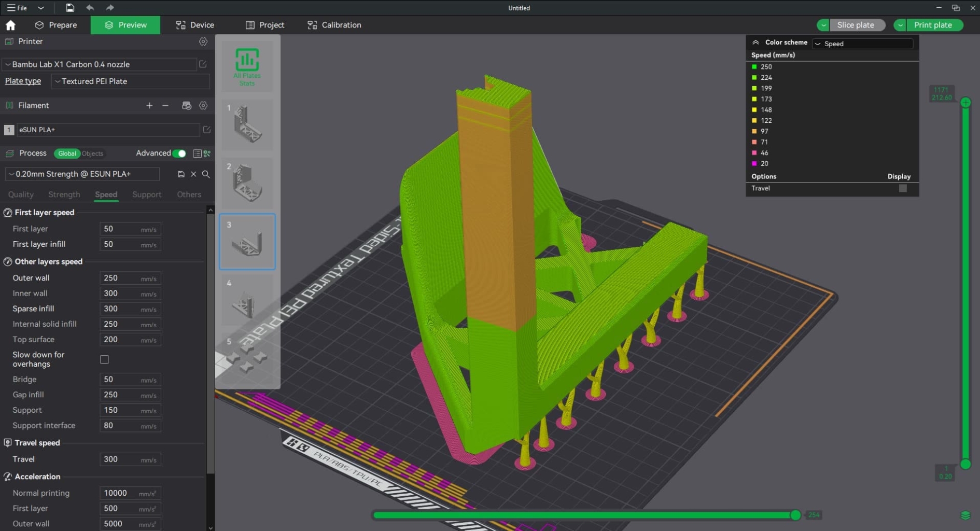
Task: Click the horizontal layer progress slider handle
Action: pos(795,515)
